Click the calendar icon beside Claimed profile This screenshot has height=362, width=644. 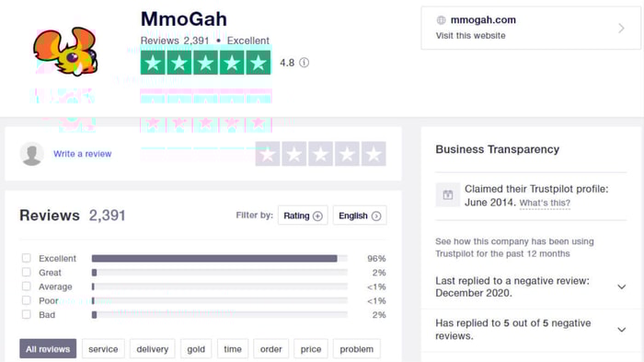pyautogui.click(x=448, y=195)
